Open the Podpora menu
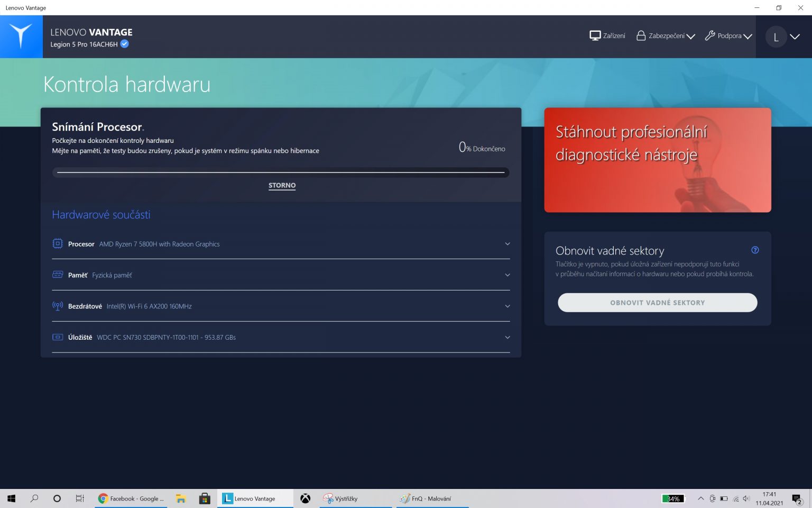The height and width of the screenshot is (508, 812). tap(728, 36)
